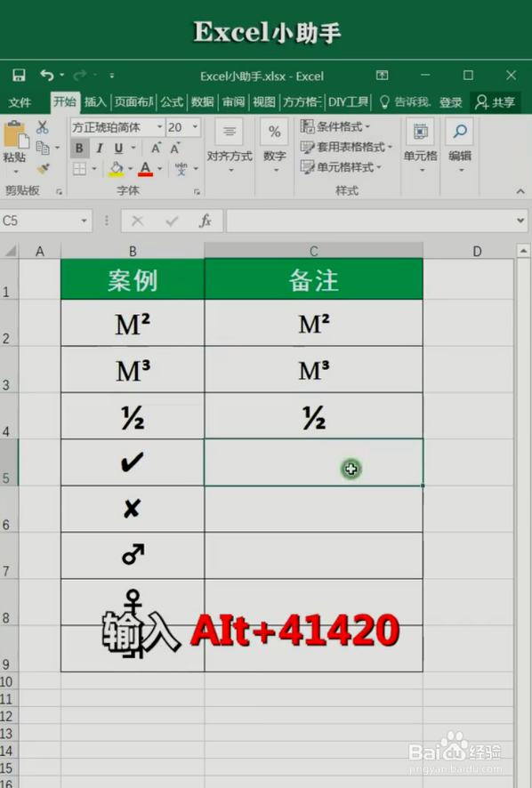This screenshot has width=532, height=788.
Task: Customize quick access toolbar dropdown
Action: pos(111,76)
